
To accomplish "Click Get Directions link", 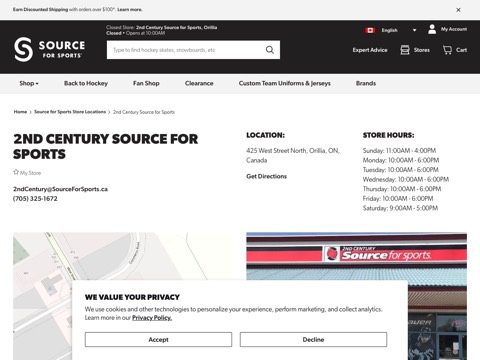I will pyautogui.click(x=266, y=176).
